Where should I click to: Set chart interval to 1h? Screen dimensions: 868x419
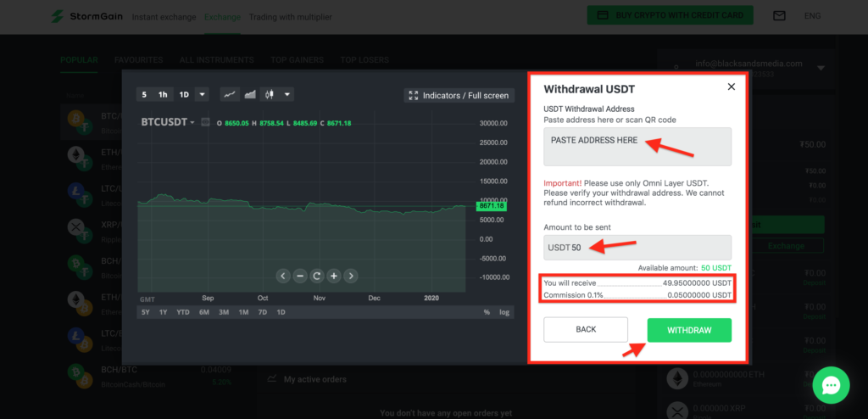tap(163, 95)
